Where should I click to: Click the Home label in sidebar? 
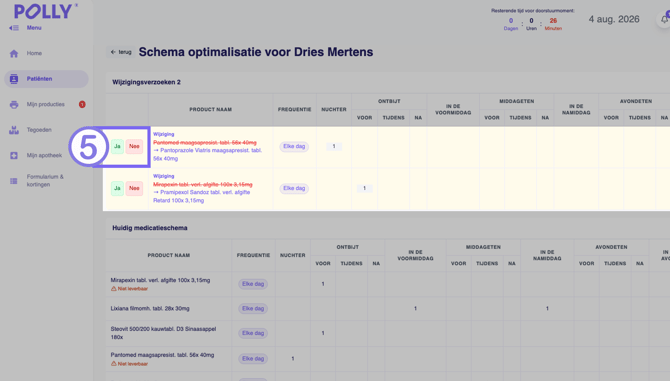[34, 53]
